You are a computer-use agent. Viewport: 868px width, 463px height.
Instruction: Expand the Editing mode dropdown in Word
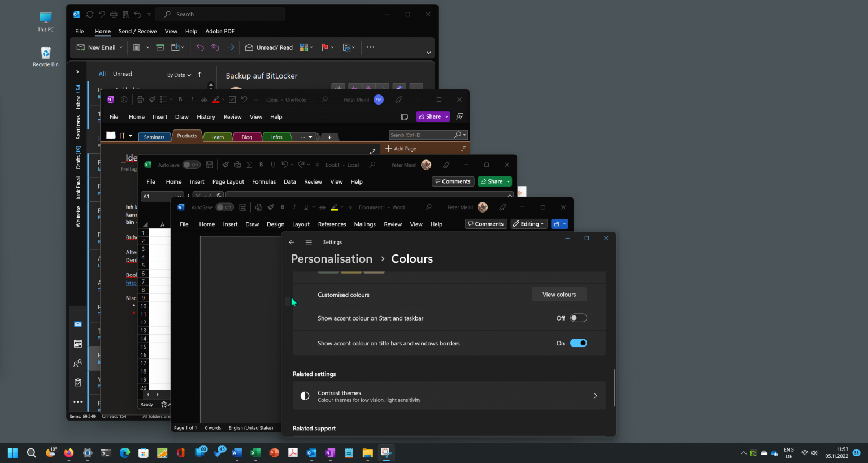pyautogui.click(x=529, y=224)
